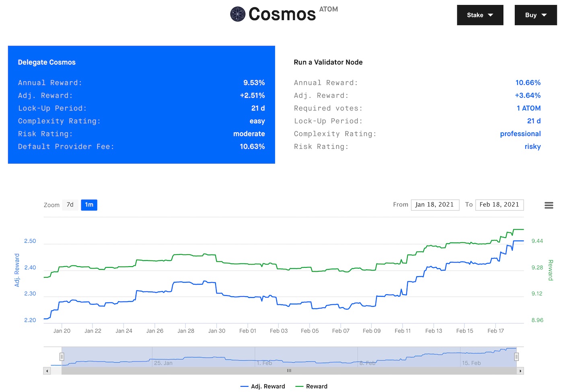Toggle the Adj. Reward legend series
563x392 pixels.
point(263,386)
